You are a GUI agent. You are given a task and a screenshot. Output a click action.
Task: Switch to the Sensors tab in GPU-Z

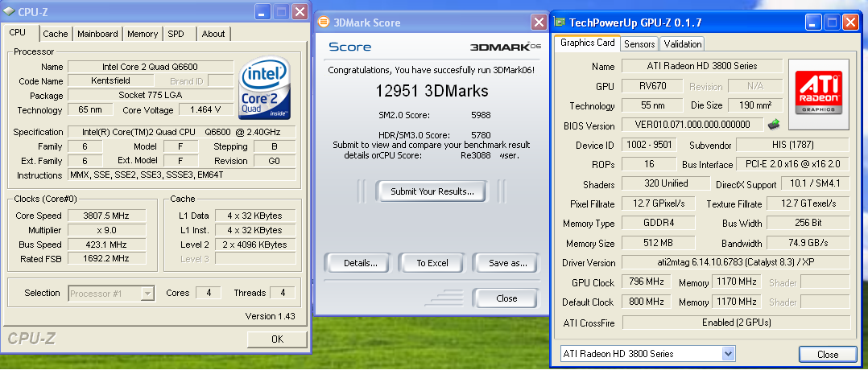click(639, 44)
